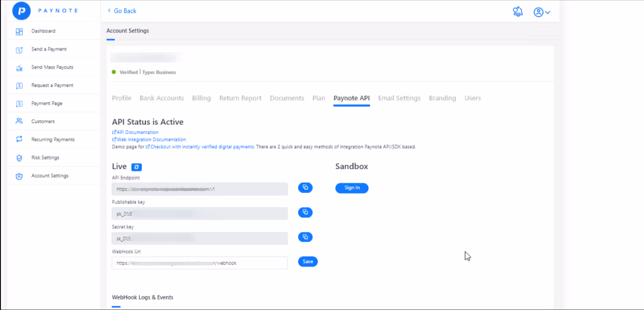The image size is (644, 310).
Task: Switch to the Billing tab
Action: 201,98
